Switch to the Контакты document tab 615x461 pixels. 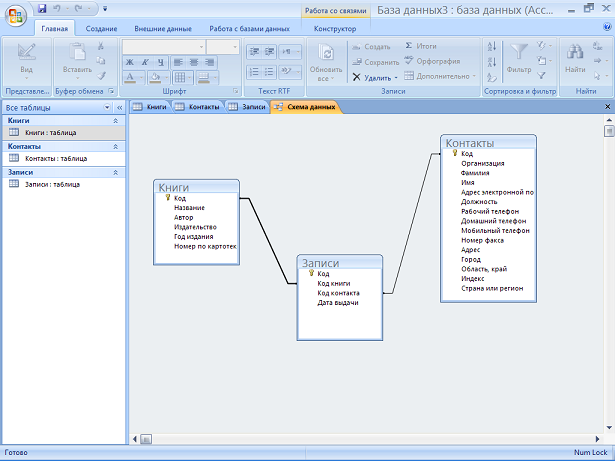pyautogui.click(x=197, y=107)
